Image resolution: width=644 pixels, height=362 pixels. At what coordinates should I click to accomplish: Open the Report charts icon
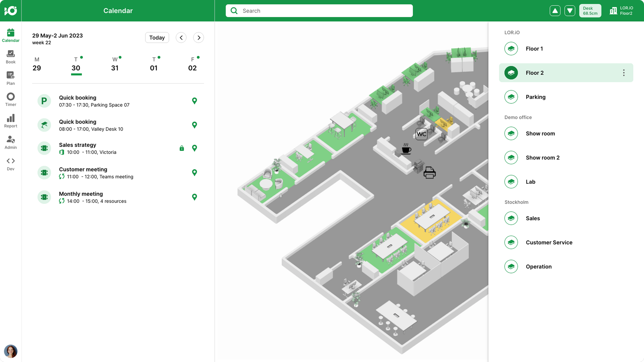11,121
